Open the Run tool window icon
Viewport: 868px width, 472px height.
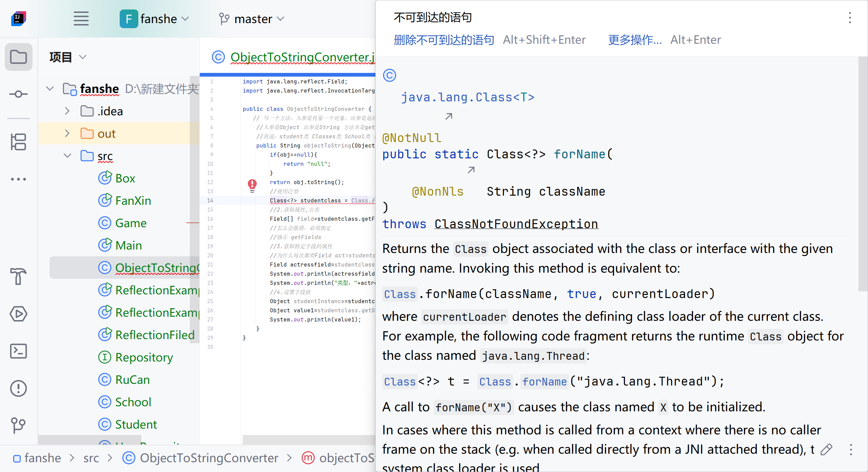click(x=18, y=314)
